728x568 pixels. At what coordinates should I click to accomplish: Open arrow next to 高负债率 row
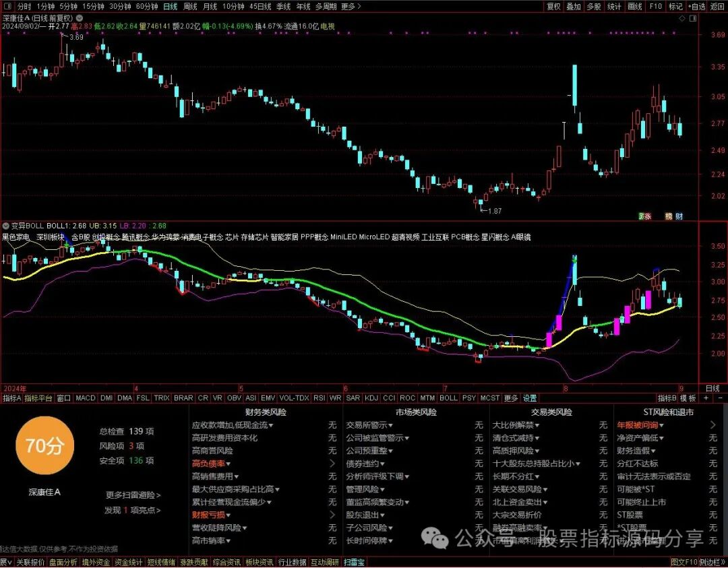[332, 464]
